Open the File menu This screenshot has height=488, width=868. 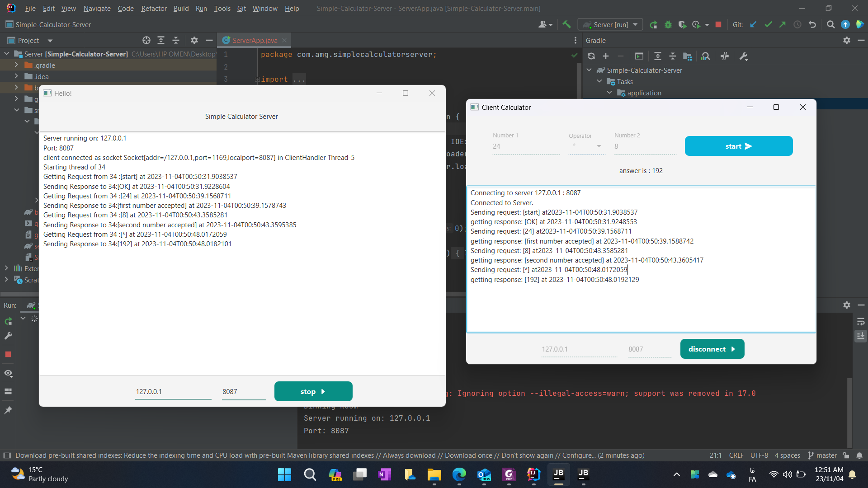point(30,8)
